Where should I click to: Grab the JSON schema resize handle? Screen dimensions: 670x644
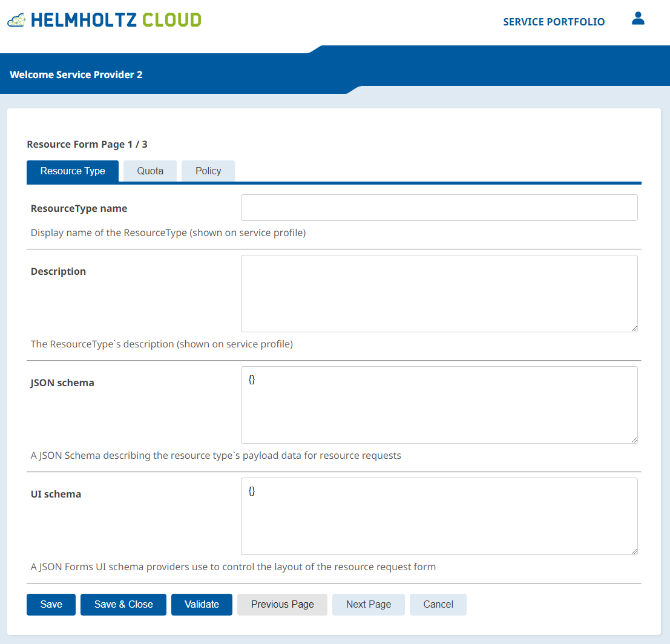click(634, 440)
